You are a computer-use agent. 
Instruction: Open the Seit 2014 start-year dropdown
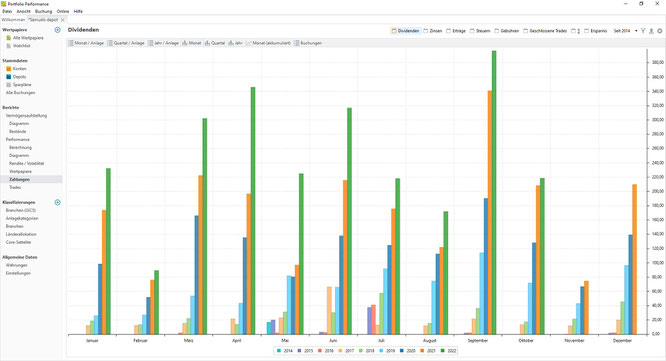click(x=625, y=31)
